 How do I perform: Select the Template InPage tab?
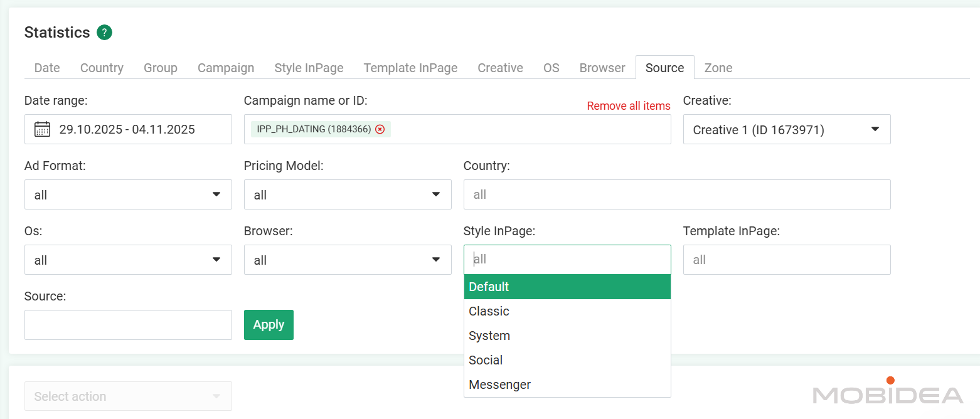click(x=410, y=68)
